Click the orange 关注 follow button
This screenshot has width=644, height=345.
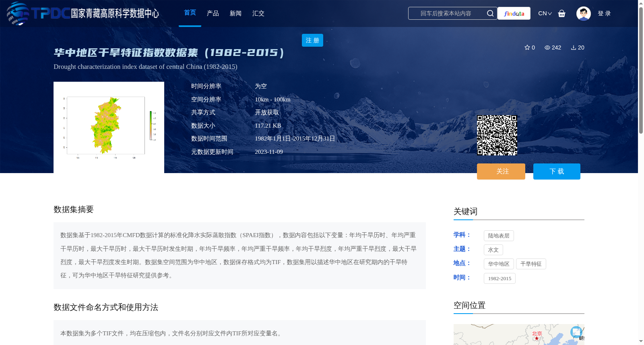click(x=501, y=171)
